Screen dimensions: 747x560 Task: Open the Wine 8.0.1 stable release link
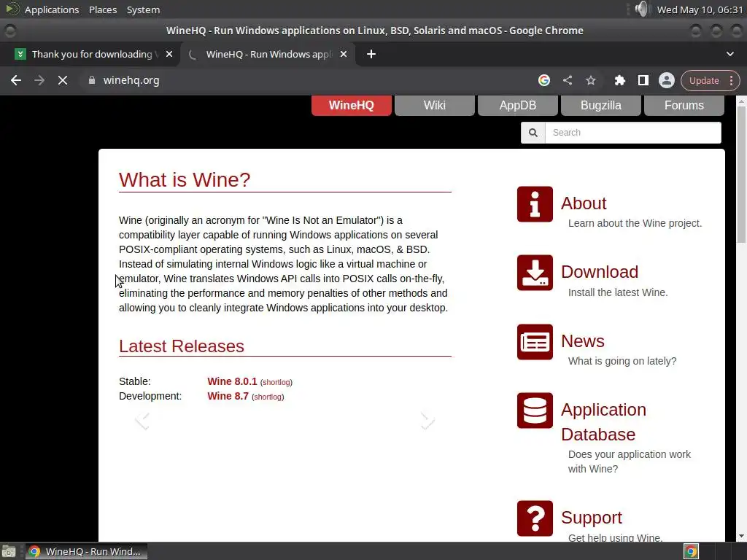click(x=232, y=381)
